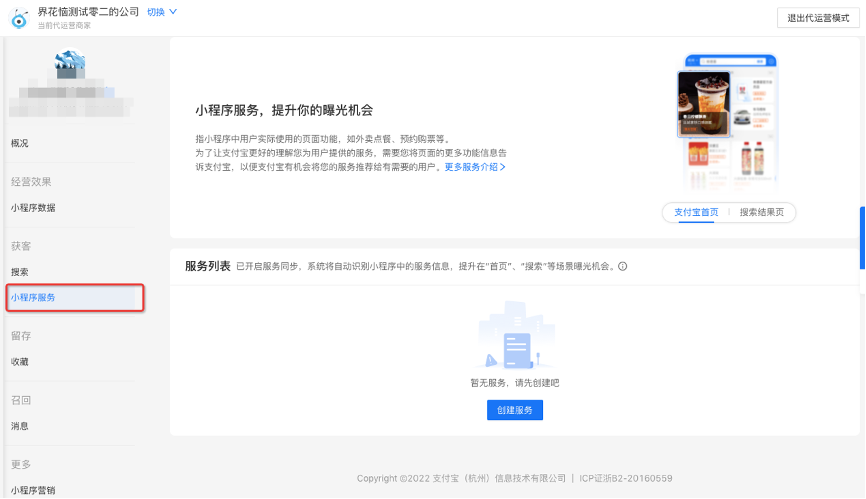Screen dimensions: 866x499
Task: Click the ICP证浙B2-20160559 footer text
Action: pyautogui.click(x=625, y=478)
